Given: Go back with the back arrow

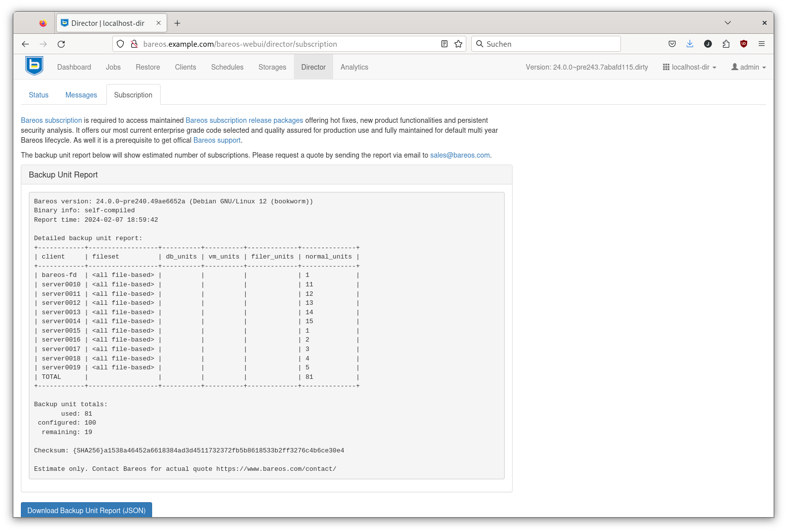Looking at the screenshot, I should pyautogui.click(x=25, y=44).
